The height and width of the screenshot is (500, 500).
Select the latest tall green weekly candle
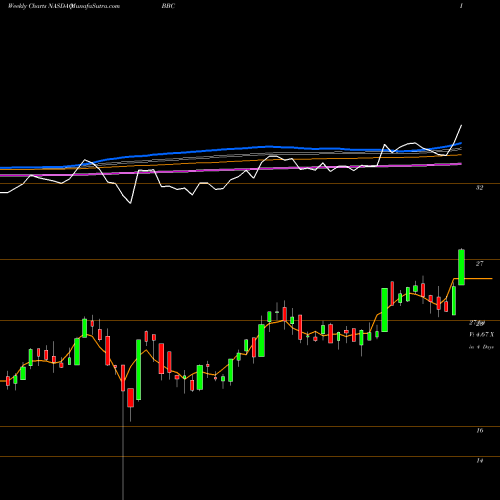[461, 267]
